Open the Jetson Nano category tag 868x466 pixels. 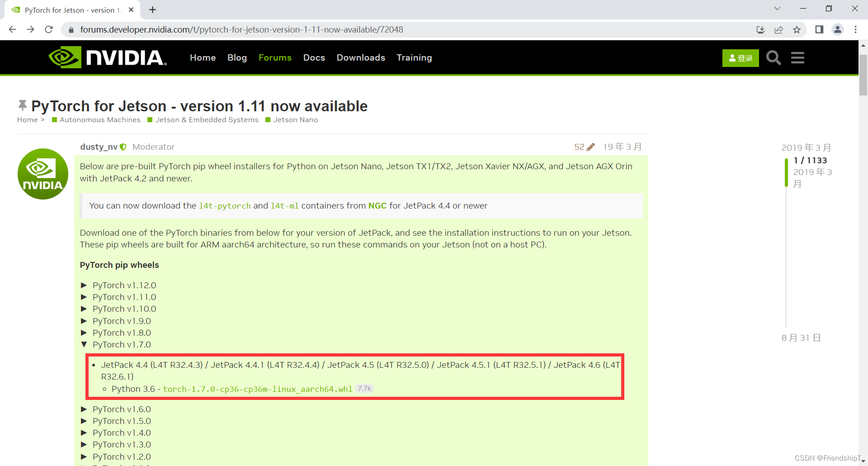pyautogui.click(x=292, y=119)
